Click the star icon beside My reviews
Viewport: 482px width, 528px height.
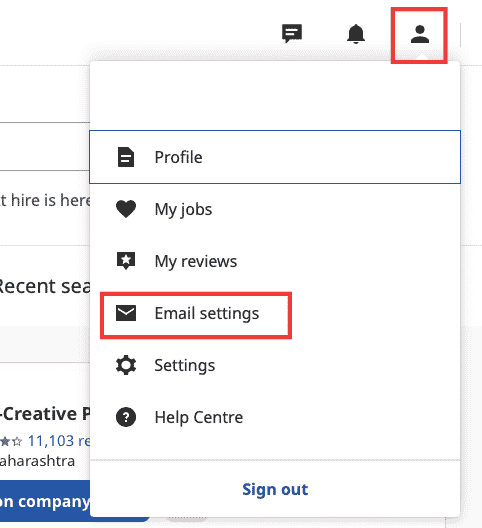126,261
